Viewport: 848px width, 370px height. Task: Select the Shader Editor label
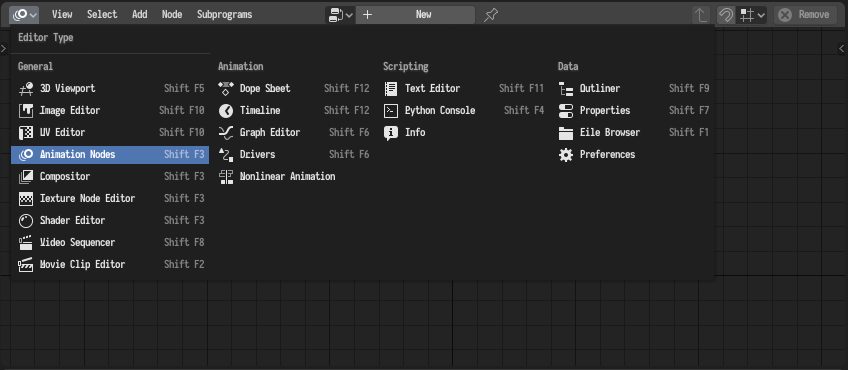72,221
